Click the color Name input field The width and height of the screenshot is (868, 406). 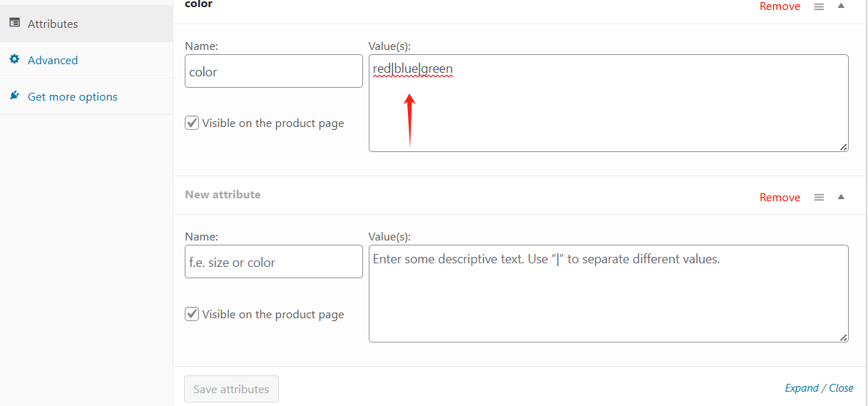pyautogui.click(x=273, y=71)
